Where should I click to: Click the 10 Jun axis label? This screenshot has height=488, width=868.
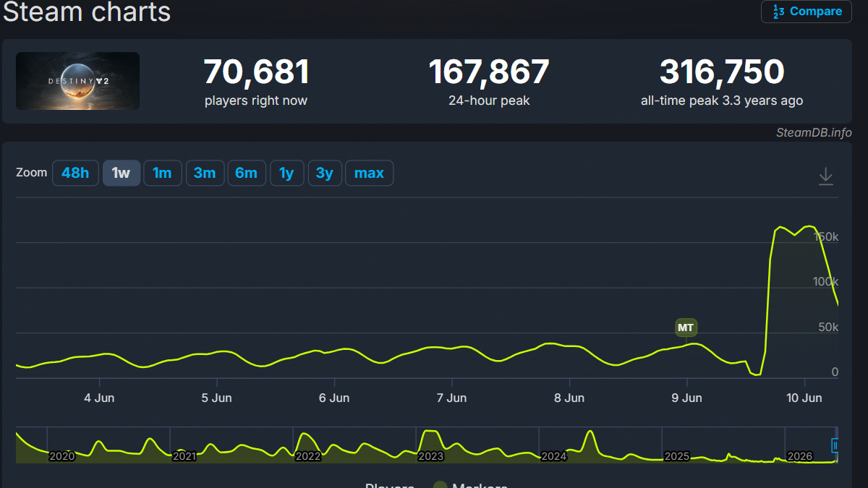pos(804,398)
